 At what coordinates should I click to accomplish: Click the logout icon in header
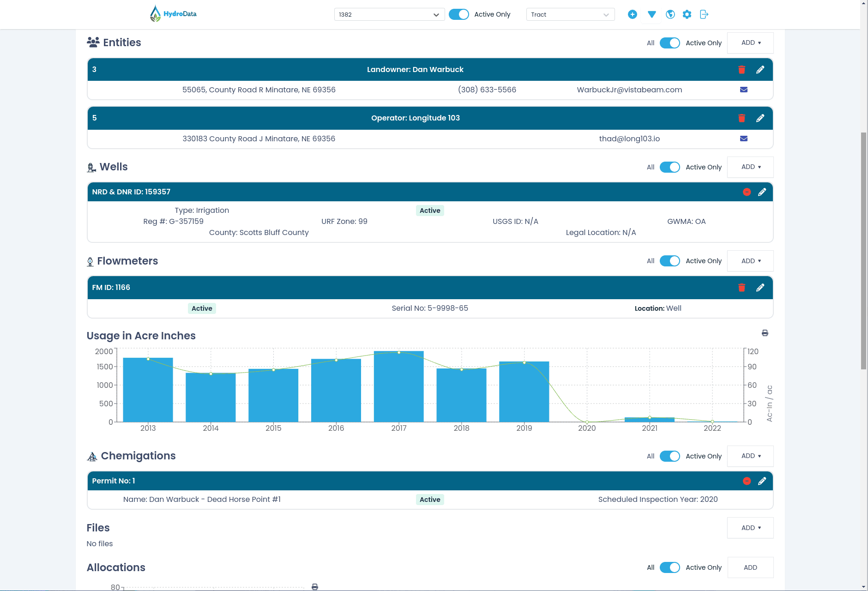704,14
